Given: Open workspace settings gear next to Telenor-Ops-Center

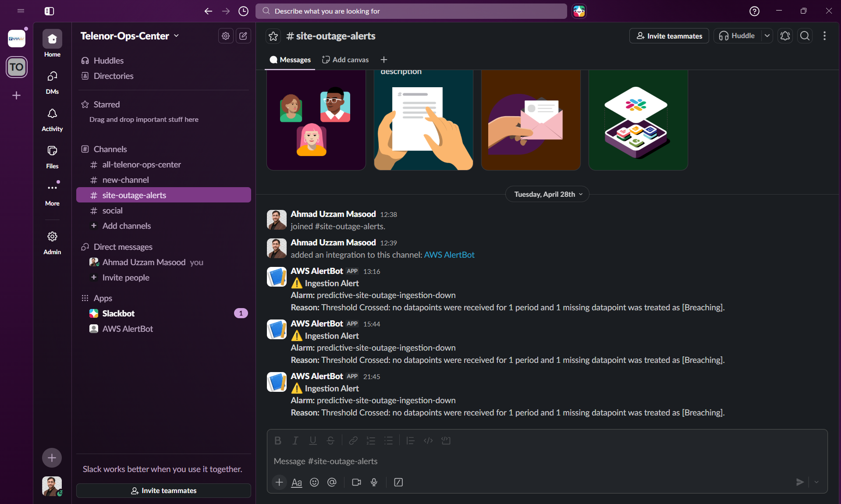Looking at the screenshot, I should 226,36.
